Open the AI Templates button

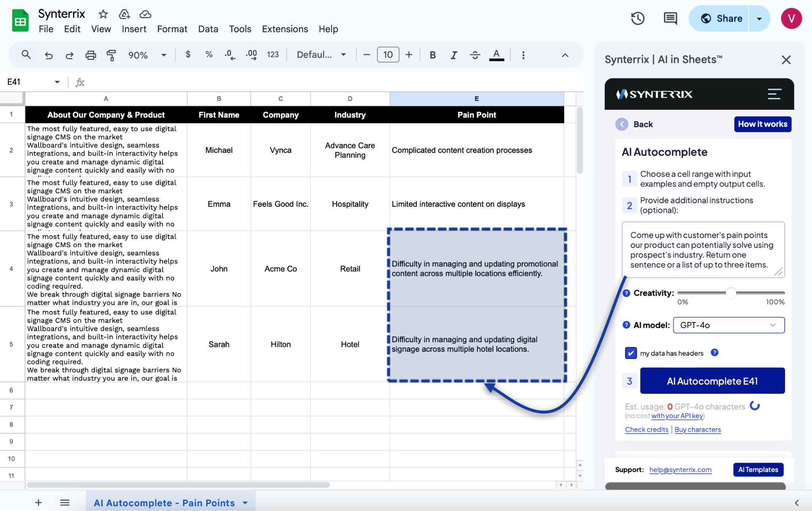pos(758,469)
